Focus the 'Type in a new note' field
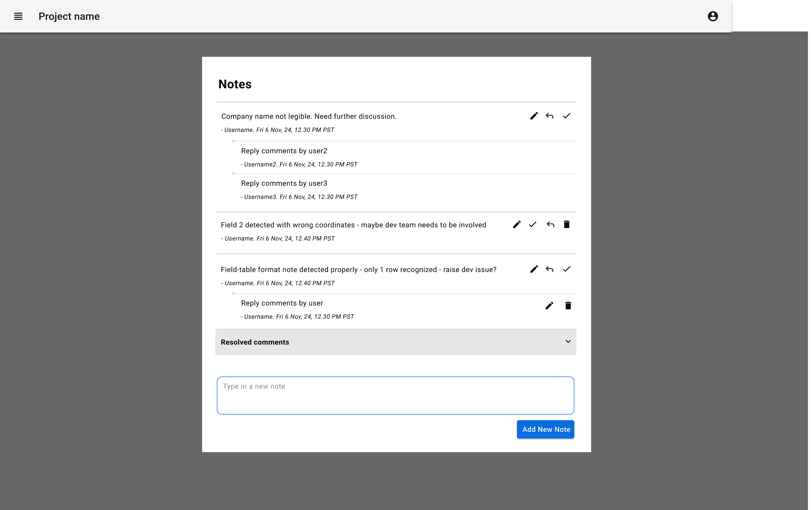 (395, 396)
